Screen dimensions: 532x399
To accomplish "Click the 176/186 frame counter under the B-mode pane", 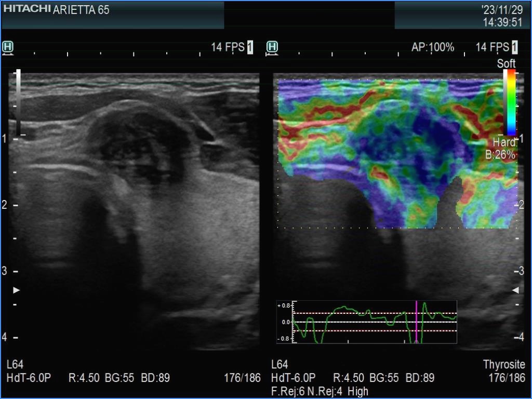I will 242,378.
